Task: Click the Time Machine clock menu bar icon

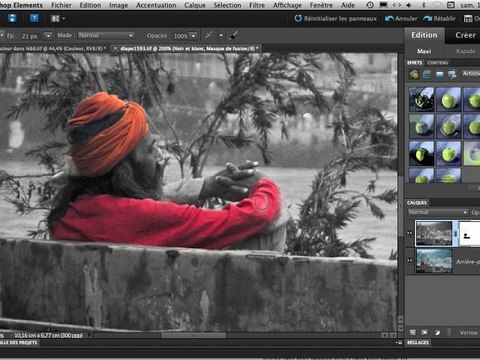Action: (x=370, y=5)
